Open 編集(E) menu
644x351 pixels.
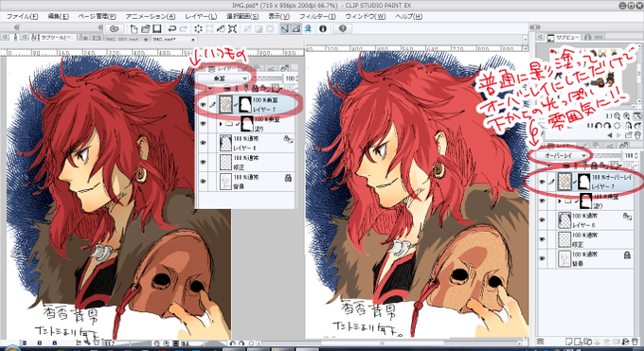[x=59, y=16]
